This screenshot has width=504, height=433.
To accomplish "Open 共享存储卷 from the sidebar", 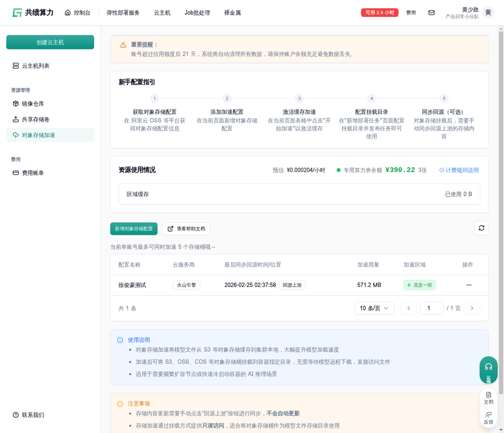I will [35, 120].
